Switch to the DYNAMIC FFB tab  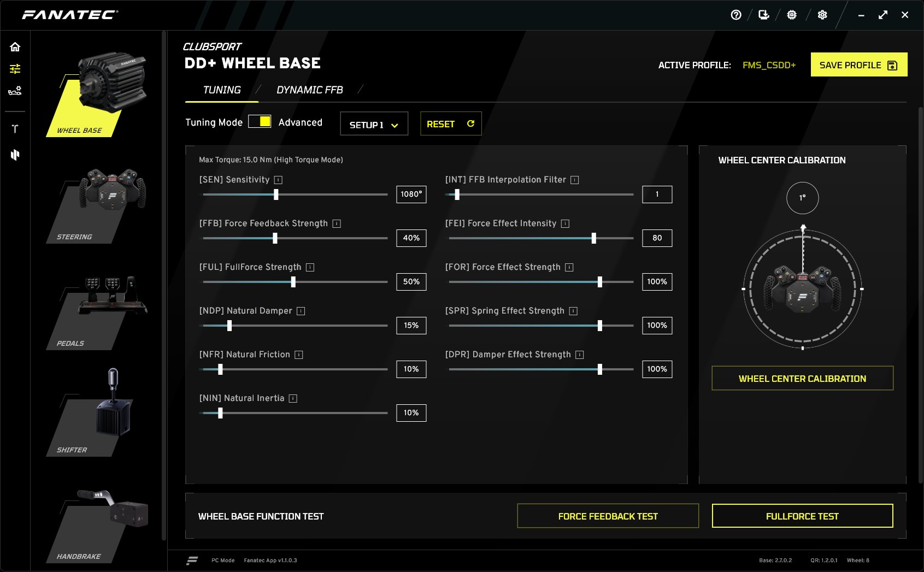point(309,90)
